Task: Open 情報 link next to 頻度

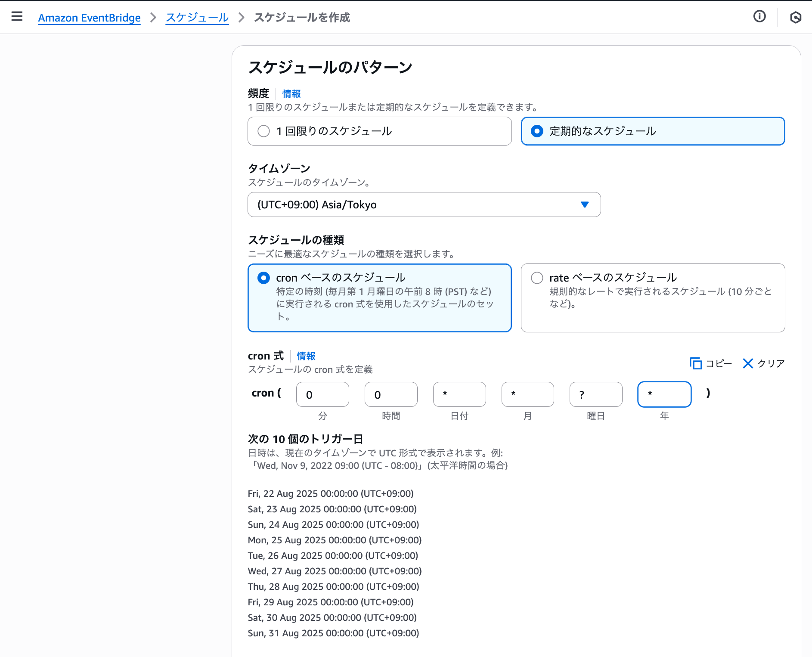Action: click(x=291, y=94)
